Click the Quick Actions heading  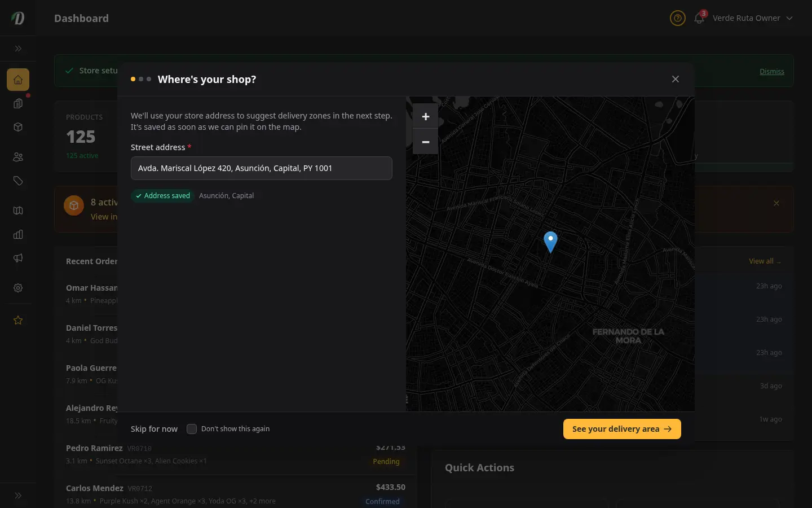click(479, 467)
